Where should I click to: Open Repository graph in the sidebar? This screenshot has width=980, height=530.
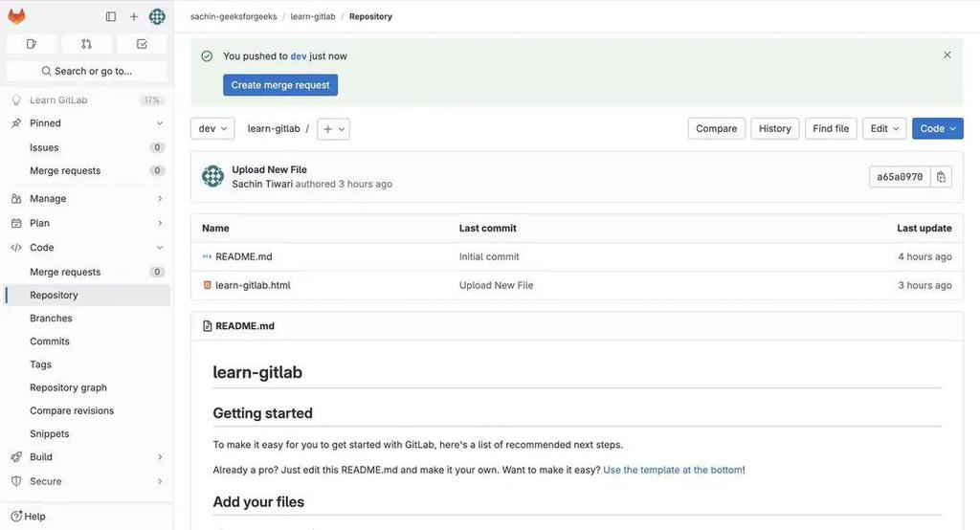[68, 387]
